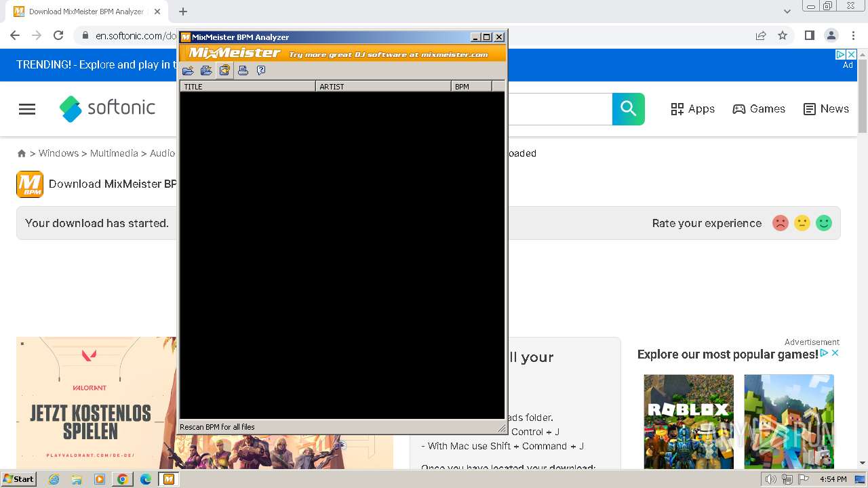Rescan BPM for all files icon
868x488 pixels.
click(x=224, y=70)
